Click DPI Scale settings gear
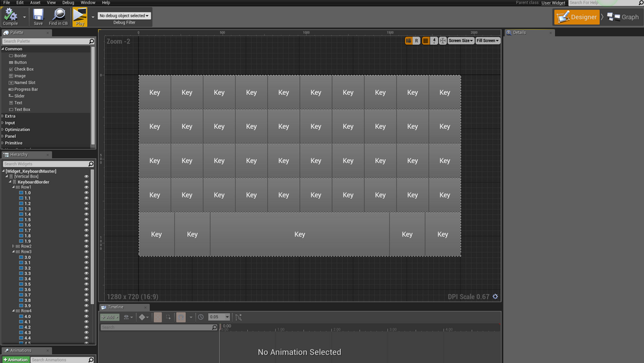This screenshot has width=644, height=363. click(495, 296)
